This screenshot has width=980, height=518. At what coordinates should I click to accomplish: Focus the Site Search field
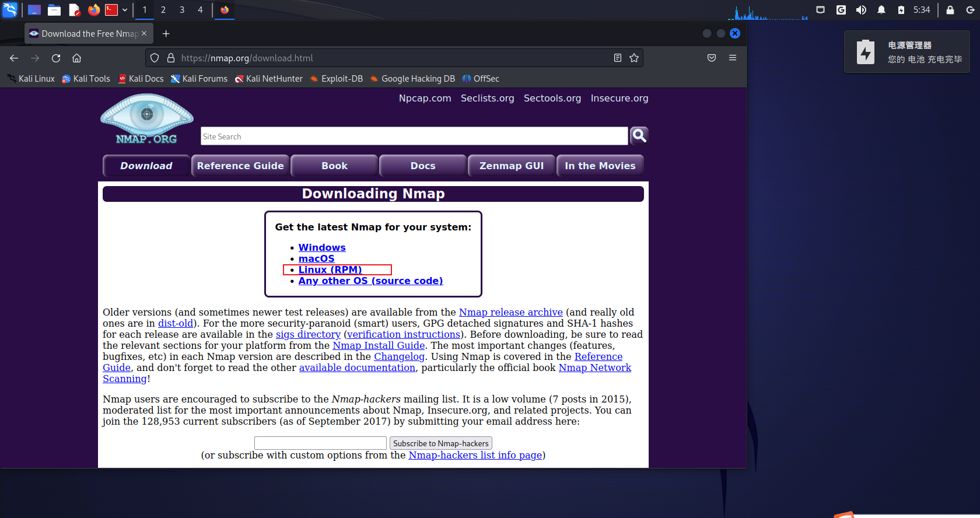pyautogui.click(x=414, y=136)
